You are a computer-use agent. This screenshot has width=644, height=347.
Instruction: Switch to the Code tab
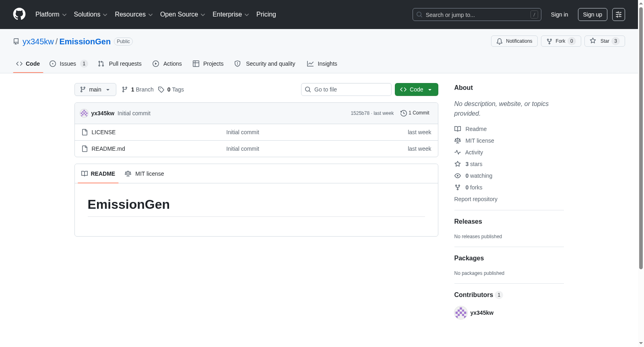click(28, 64)
